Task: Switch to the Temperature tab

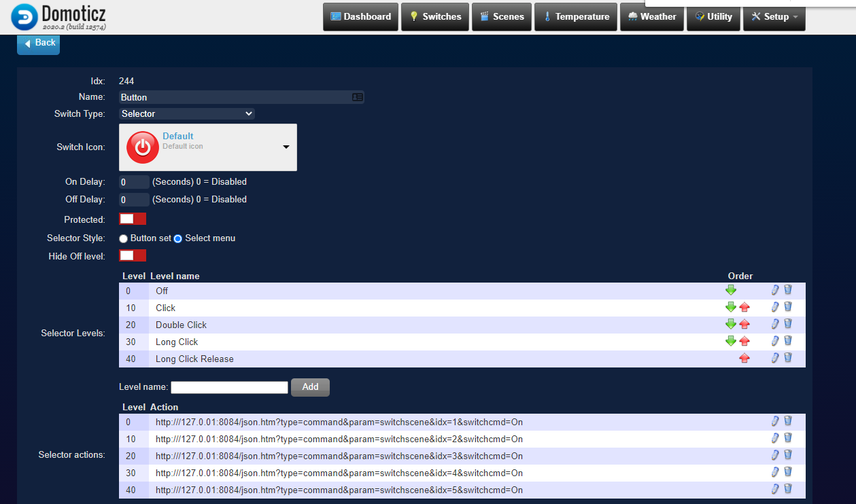Action: tap(576, 17)
